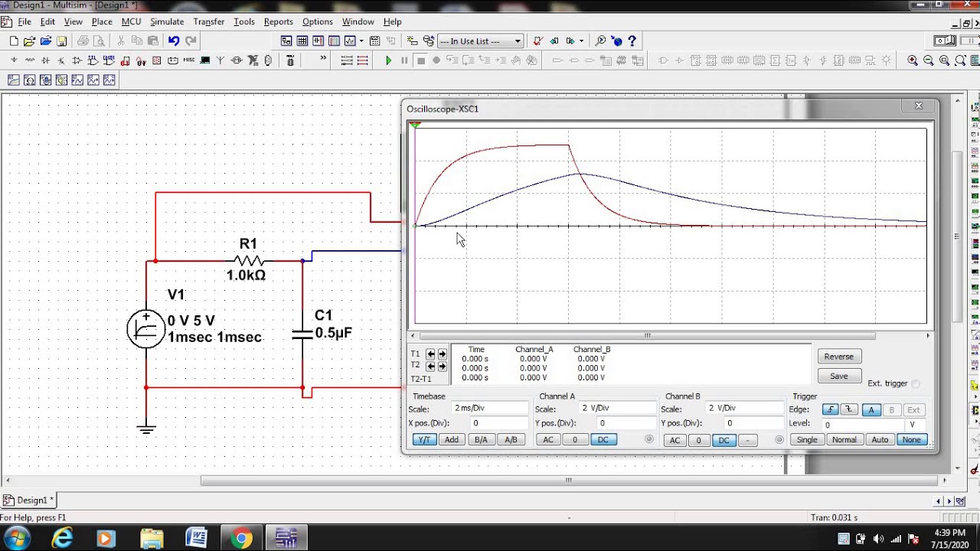Expand the forward annotate dropdown arrow
This screenshot has width=980, height=551.
pyautogui.click(x=582, y=41)
